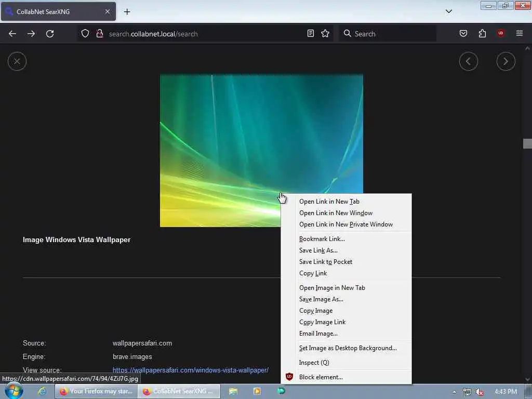Show next image result arrow
532x399 pixels.
[506, 61]
